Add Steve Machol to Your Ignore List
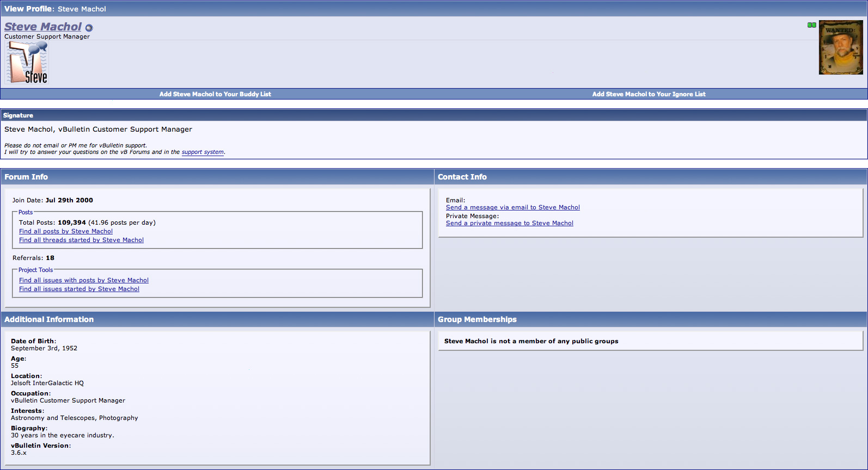The width and height of the screenshot is (868, 470). pos(649,94)
